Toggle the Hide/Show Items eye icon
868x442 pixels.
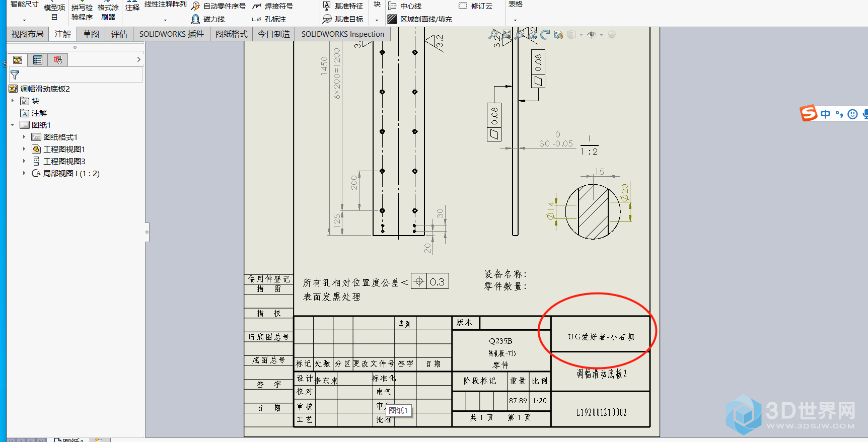point(592,35)
